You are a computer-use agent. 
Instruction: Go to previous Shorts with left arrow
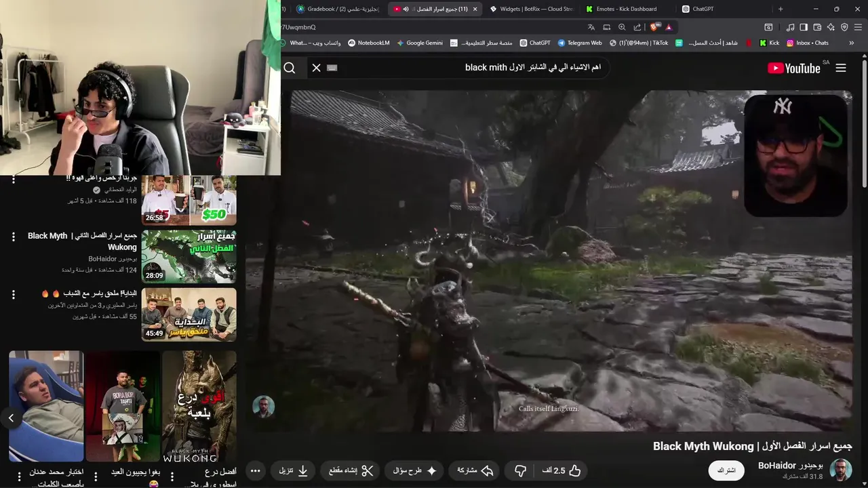pos(11,418)
